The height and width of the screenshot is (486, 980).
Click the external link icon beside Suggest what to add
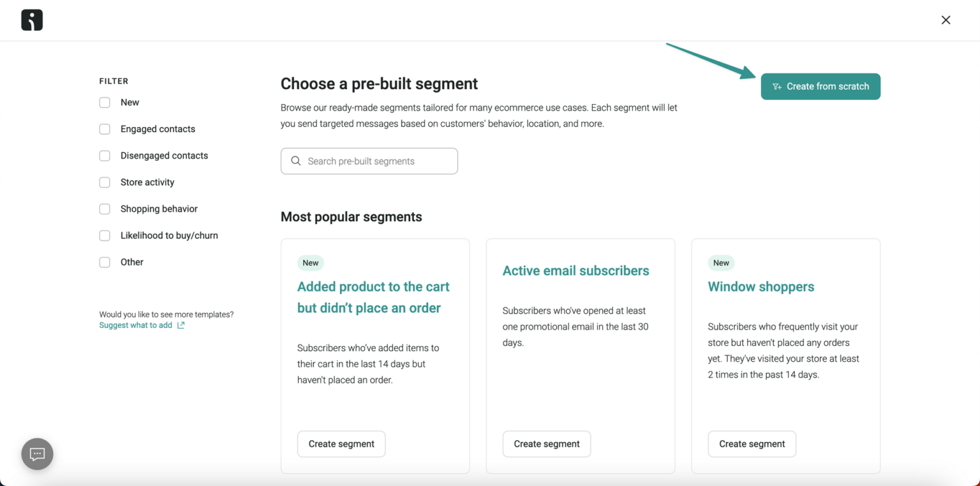coord(181,325)
